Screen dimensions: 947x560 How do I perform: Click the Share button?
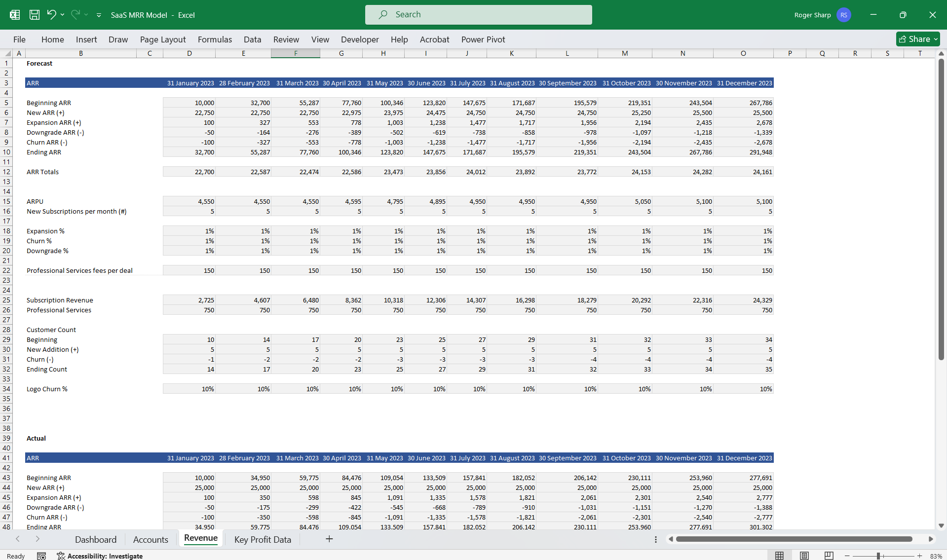918,39
